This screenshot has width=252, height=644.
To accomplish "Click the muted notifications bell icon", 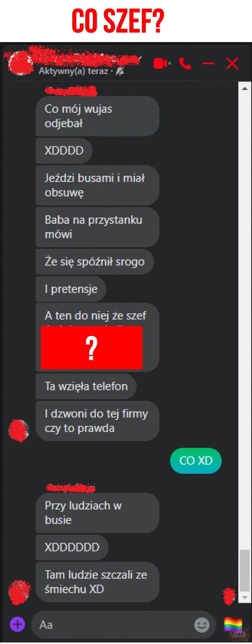I will pyautogui.click(x=120, y=72).
